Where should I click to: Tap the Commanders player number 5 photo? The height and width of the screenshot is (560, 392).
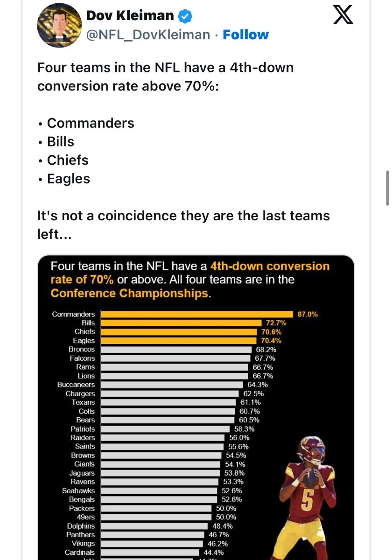[308, 497]
